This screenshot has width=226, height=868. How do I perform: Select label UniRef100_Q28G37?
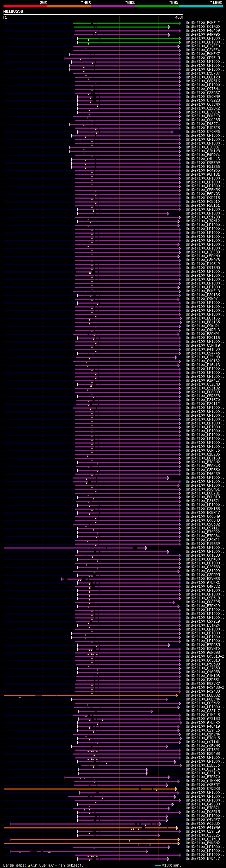203,93
